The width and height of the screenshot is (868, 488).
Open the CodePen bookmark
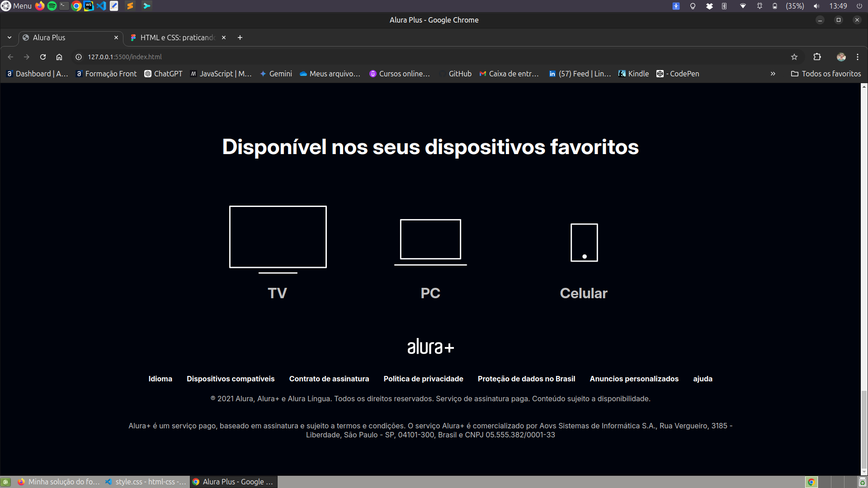[678, 74]
